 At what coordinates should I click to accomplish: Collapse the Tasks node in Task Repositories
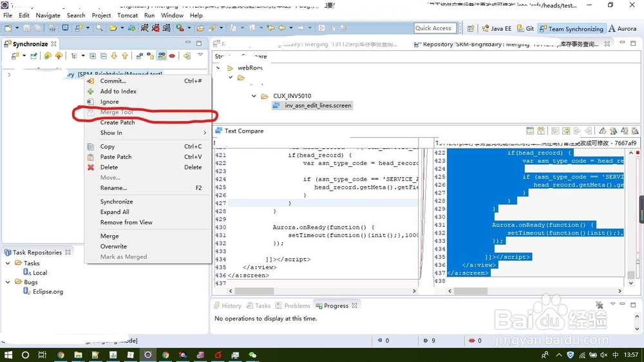point(8,263)
